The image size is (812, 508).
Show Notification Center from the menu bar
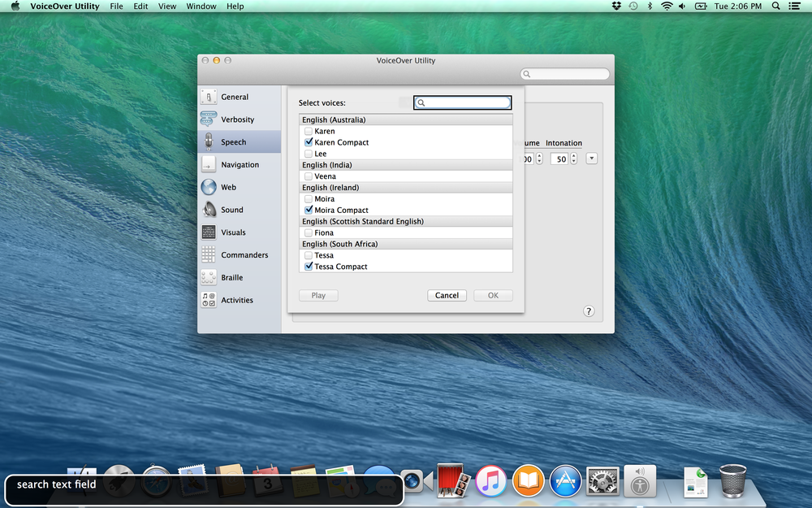pos(794,7)
